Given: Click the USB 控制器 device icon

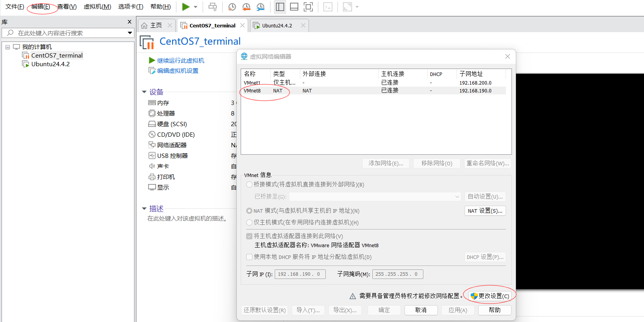Looking at the screenshot, I should [x=152, y=156].
